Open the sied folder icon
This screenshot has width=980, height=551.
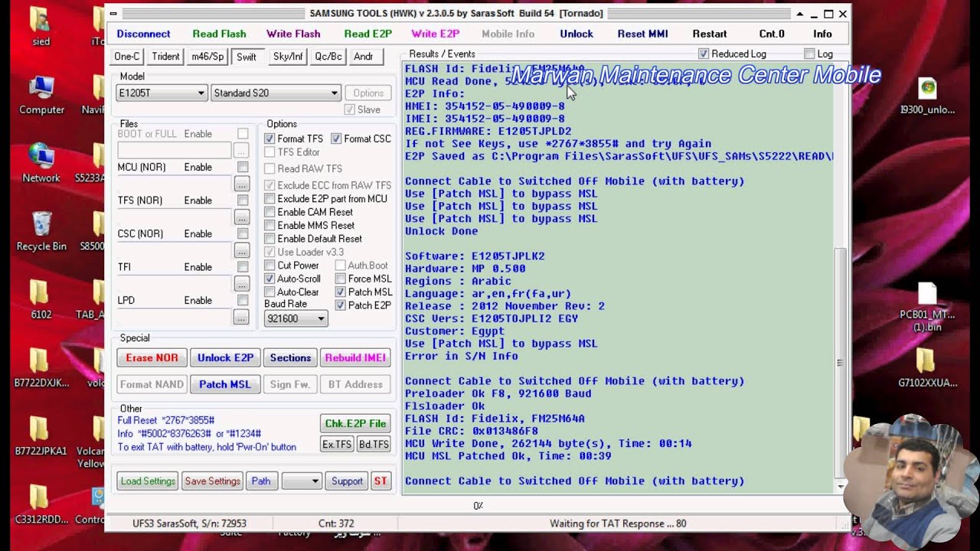click(x=41, y=27)
